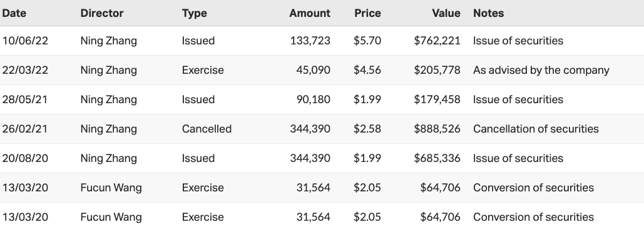Click the 'As advised by the company' note
Screen dimensions: 644x227
pyautogui.click(x=541, y=70)
